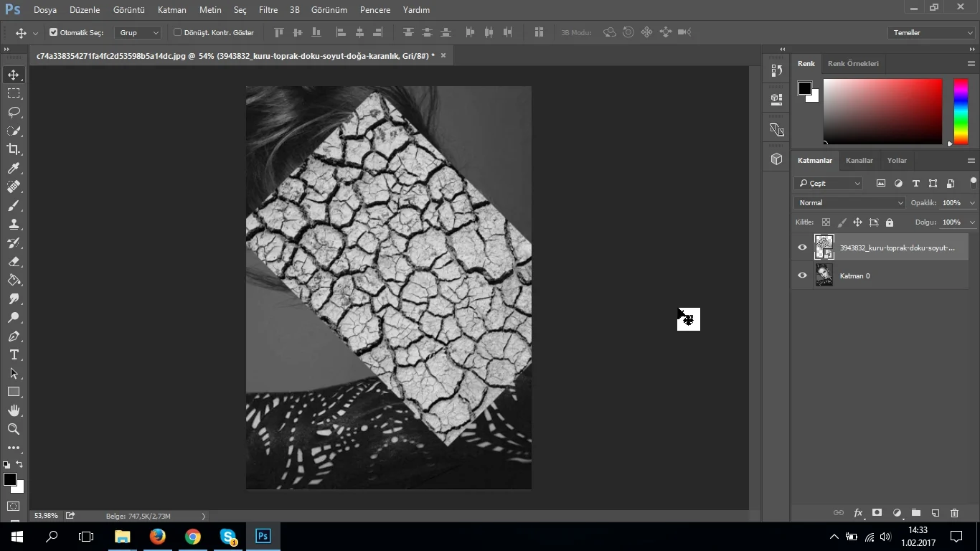Select the Hand tool
This screenshot has width=980, height=551.
pos(14,410)
